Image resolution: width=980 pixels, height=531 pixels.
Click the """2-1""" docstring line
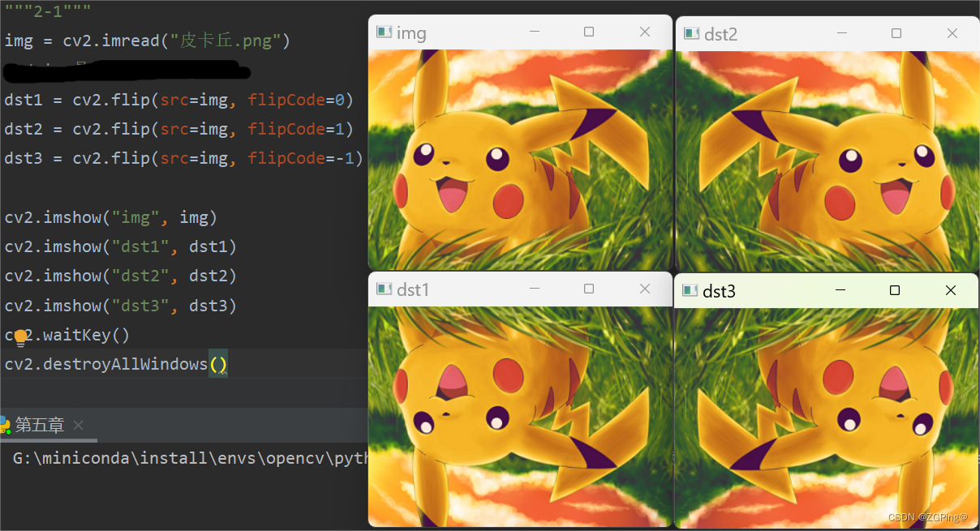coord(48,11)
